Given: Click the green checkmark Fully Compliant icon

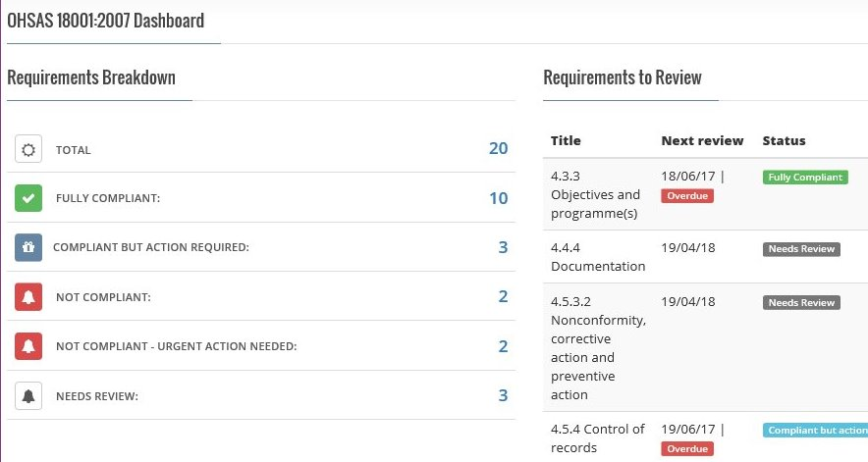Looking at the screenshot, I should [28, 198].
